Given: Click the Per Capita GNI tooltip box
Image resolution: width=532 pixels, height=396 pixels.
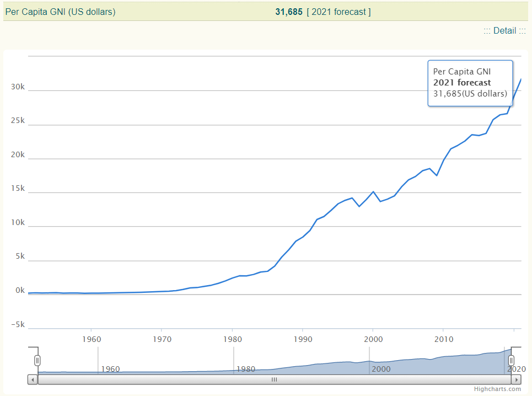Looking at the screenshot, I should (470, 83).
